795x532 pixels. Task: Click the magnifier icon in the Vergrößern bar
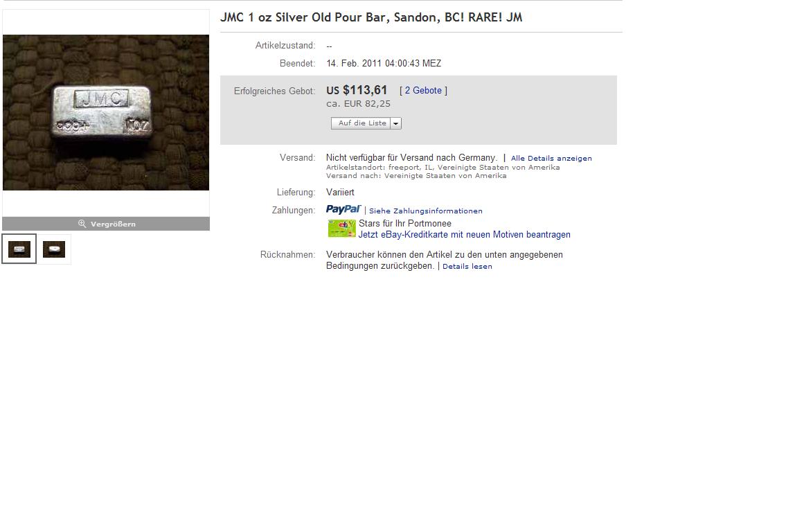tap(82, 224)
